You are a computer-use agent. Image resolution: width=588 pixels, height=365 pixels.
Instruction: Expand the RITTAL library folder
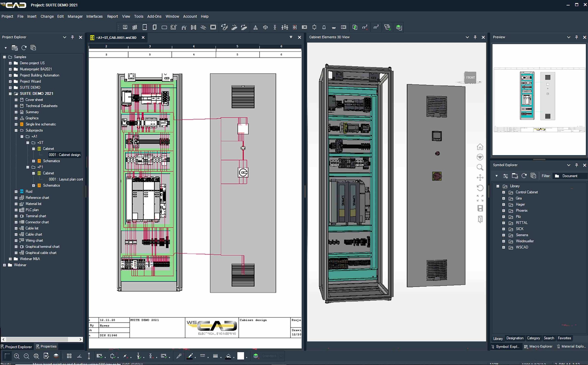pyautogui.click(x=504, y=223)
